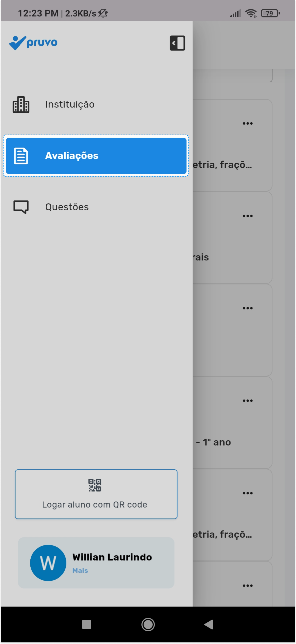Tap the W user avatar
Screen dimensions: 296x644
point(48,563)
